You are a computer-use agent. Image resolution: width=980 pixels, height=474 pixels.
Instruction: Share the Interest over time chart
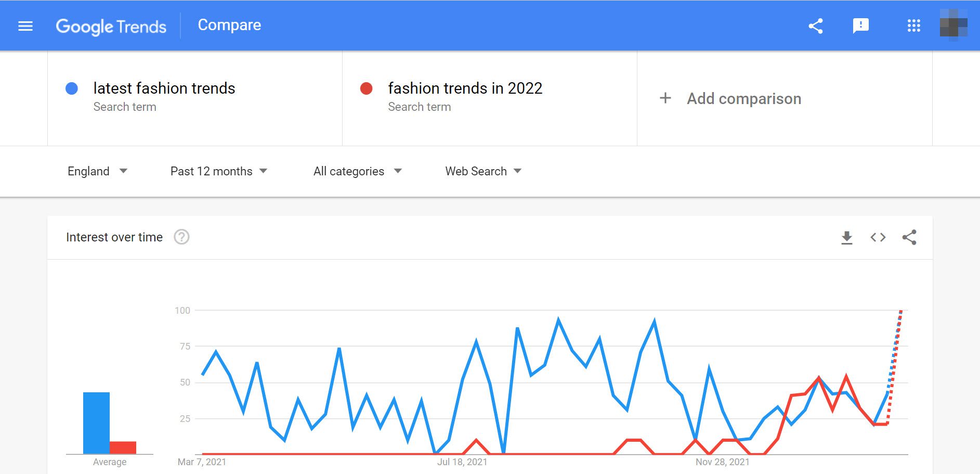(909, 237)
